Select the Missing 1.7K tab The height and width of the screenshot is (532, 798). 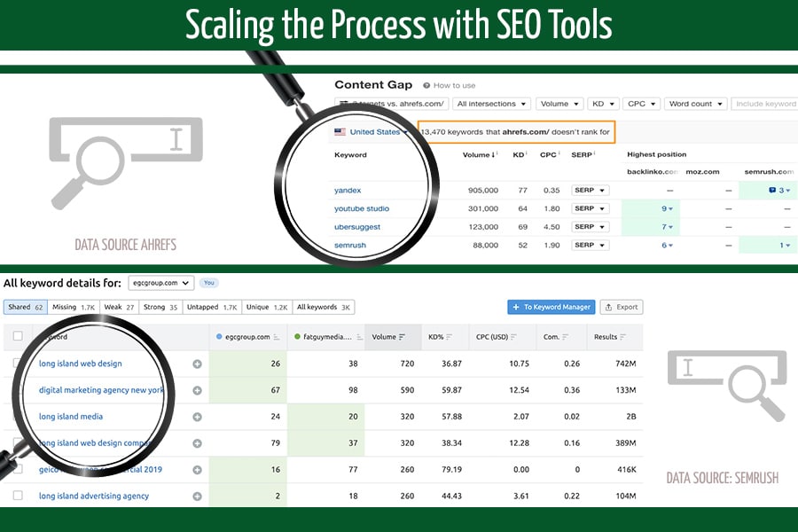tap(74, 307)
